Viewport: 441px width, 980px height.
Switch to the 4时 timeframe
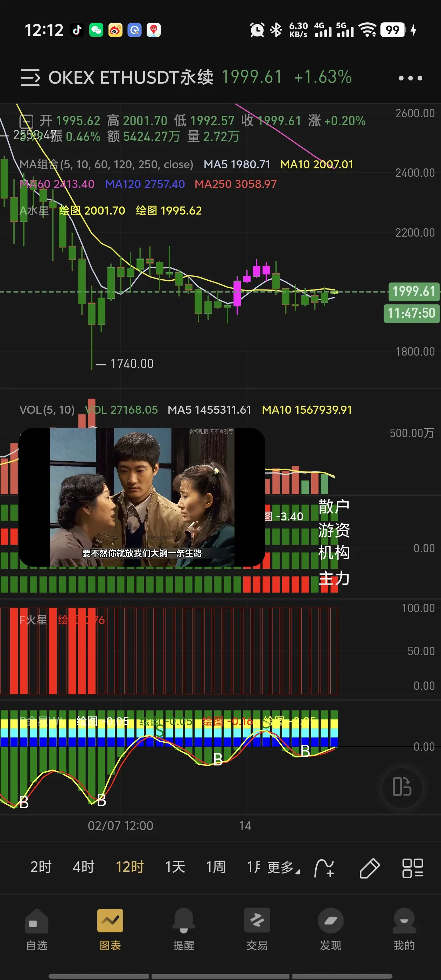tap(83, 867)
